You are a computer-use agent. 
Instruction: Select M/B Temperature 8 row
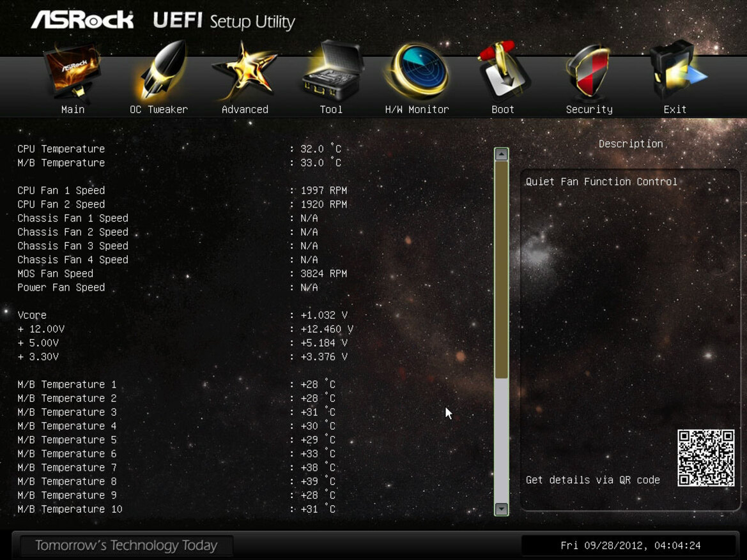[x=177, y=481]
